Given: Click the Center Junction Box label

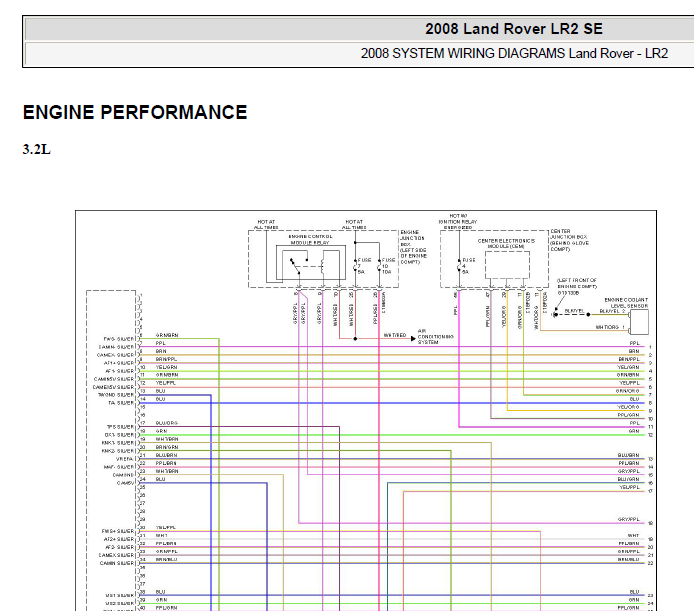Looking at the screenshot, I should (x=569, y=240).
